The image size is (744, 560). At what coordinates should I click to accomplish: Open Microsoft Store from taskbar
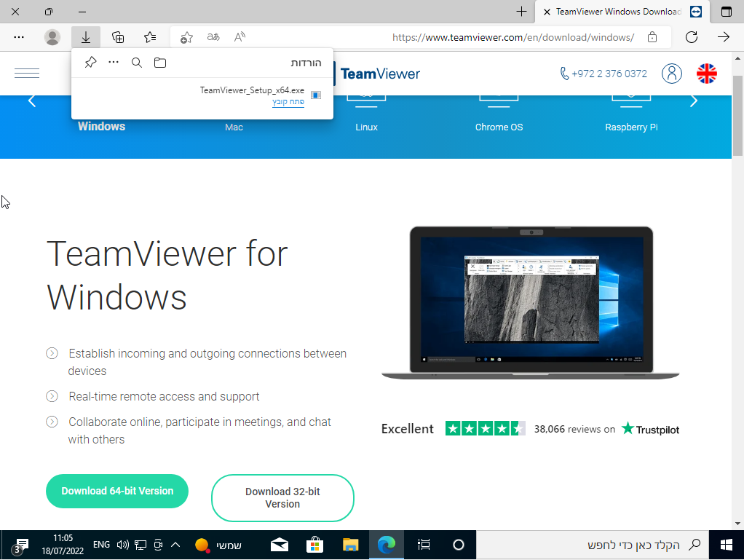[x=315, y=545]
